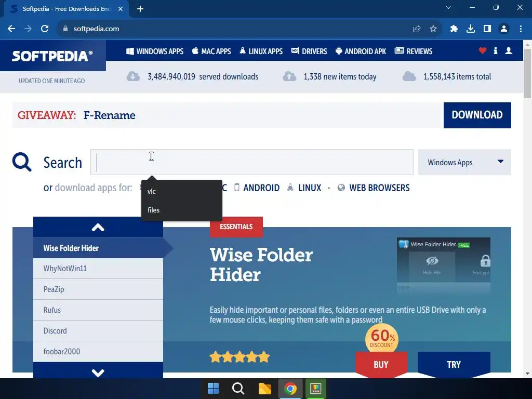Click the share page icon in address bar

417,29
